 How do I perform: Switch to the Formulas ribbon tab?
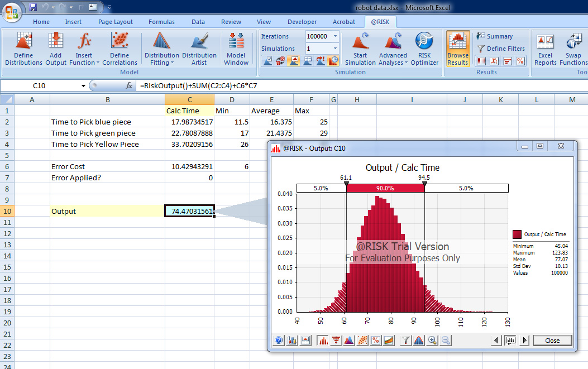[161, 22]
